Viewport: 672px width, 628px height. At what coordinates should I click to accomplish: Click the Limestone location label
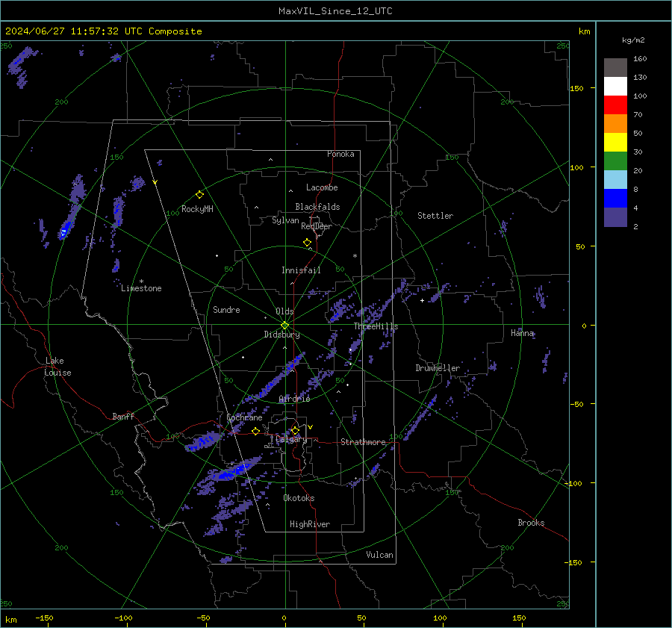click(x=141, y=288)
